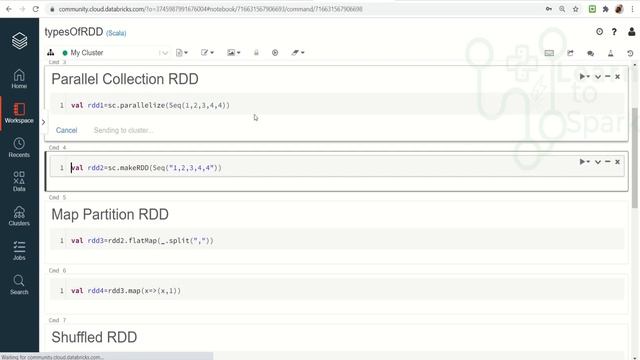Open the Clusters sidebar section
Viewport: 640px width, 360px height.
(x=19, y=216)
